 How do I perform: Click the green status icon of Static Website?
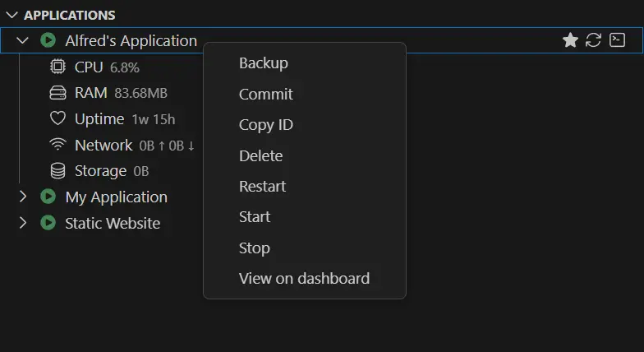(x=48, y=223)
